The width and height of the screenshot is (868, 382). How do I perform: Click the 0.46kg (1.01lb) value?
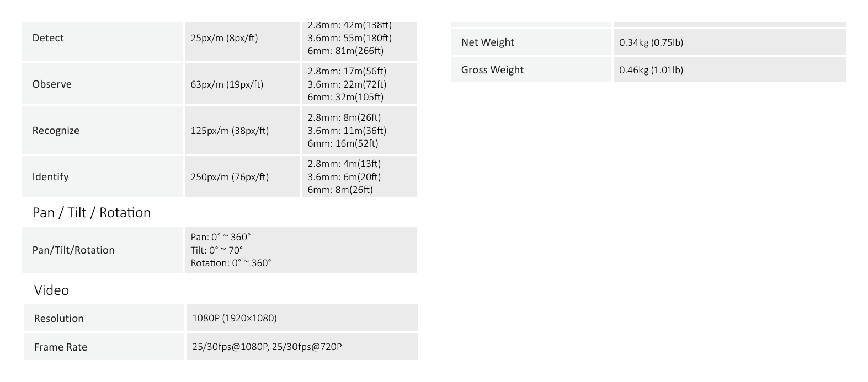pos(651,70)
